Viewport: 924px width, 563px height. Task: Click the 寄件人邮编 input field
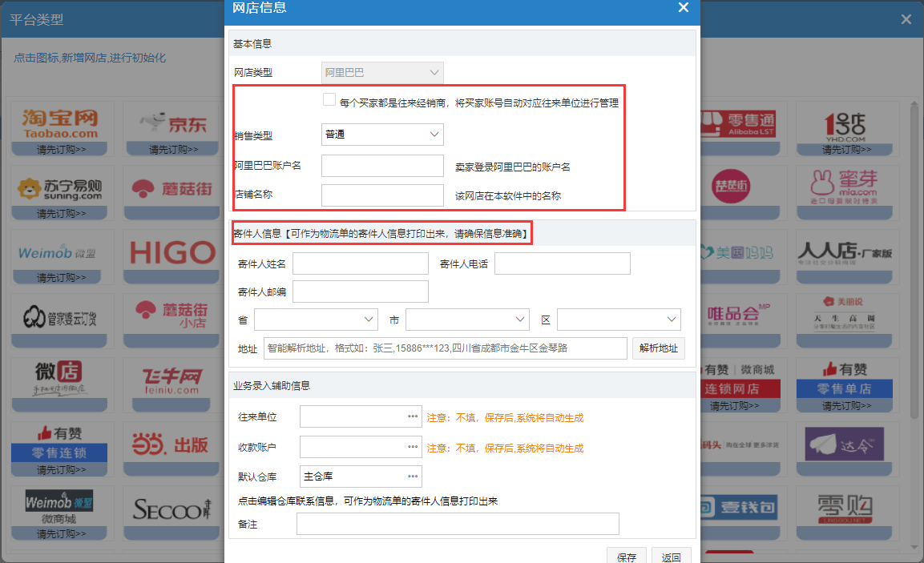361,292
